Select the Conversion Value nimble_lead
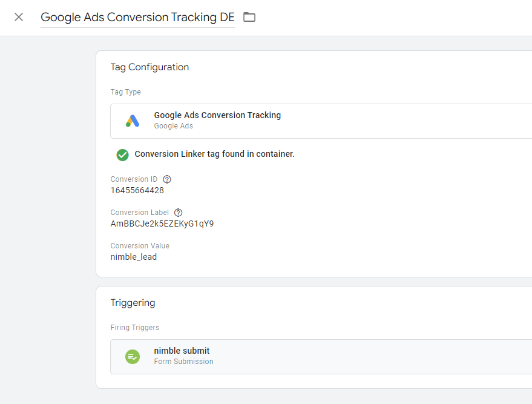Viewport: 532px width, 404px height. click(134, 257)
